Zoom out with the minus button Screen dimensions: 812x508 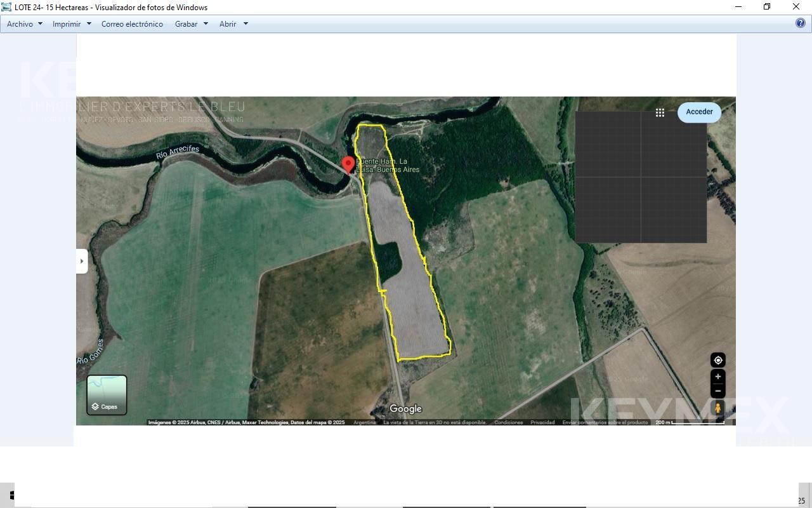click(x=717, y=391)
